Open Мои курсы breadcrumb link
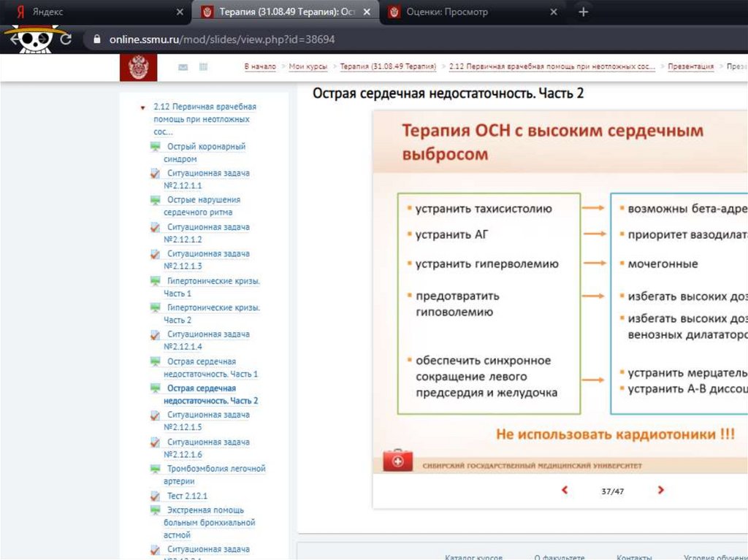 308,66
